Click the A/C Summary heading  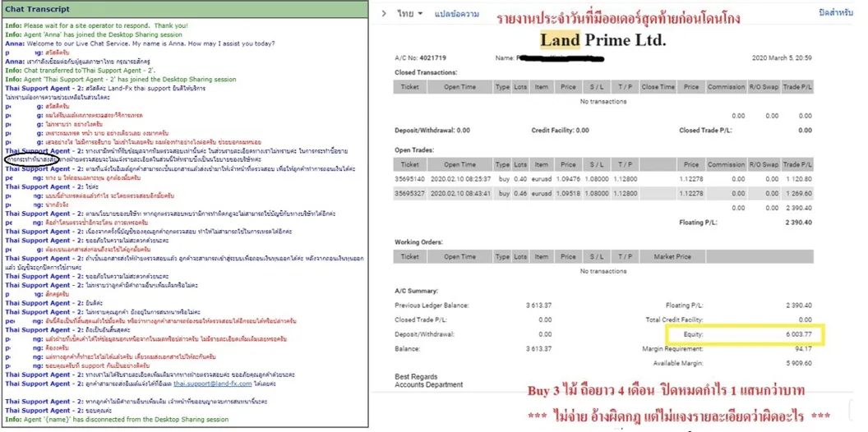416,291
